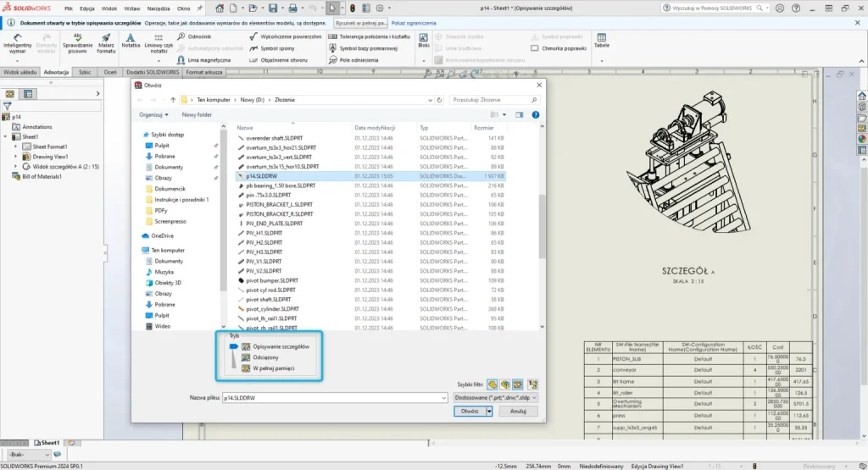This screenshot has width=868, height=470.
Task: Click the Złożenie breadcrumb folder
Action: pyautogui.click(x=285, y=100)
